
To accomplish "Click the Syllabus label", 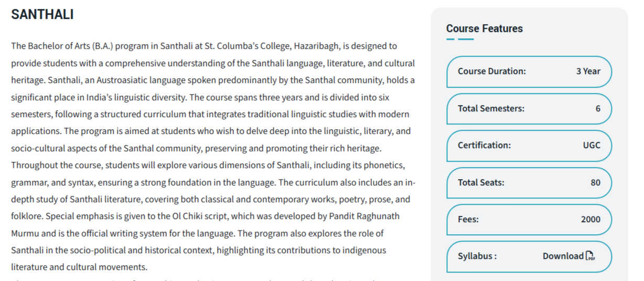I will pyautogui.click(x=477, y=256).
